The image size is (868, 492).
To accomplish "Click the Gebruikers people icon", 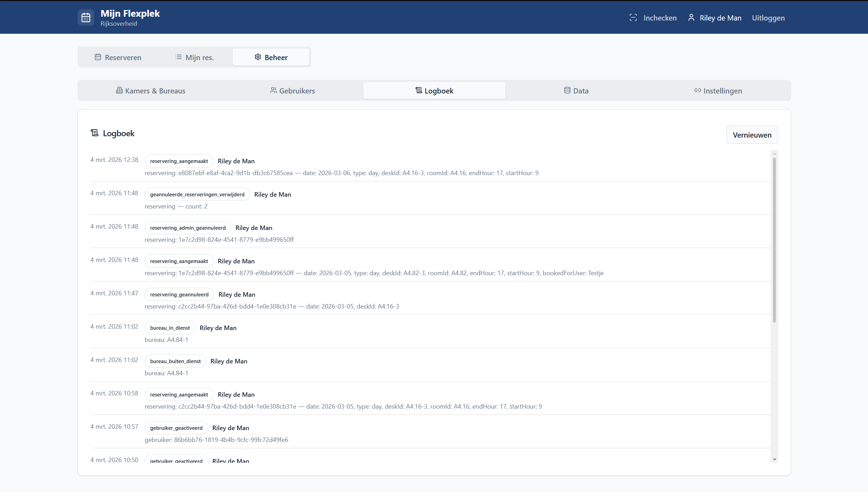I will [x=273, y=90].
